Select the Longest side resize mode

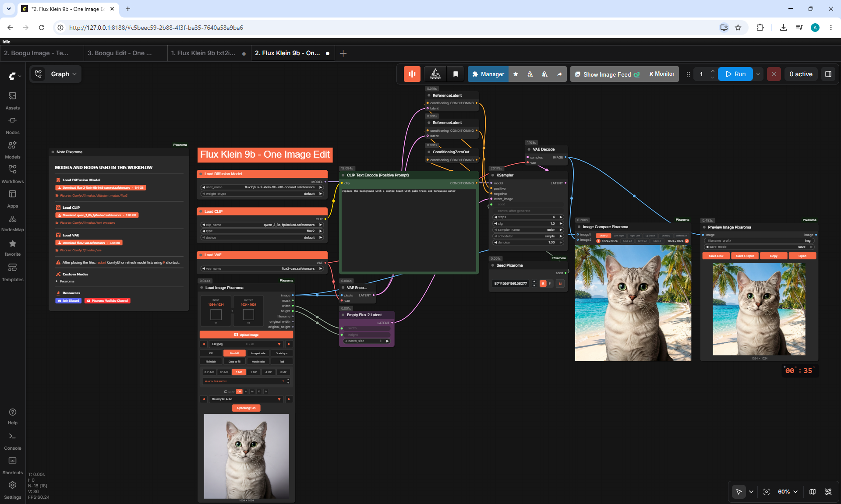(x=258, y=353)
